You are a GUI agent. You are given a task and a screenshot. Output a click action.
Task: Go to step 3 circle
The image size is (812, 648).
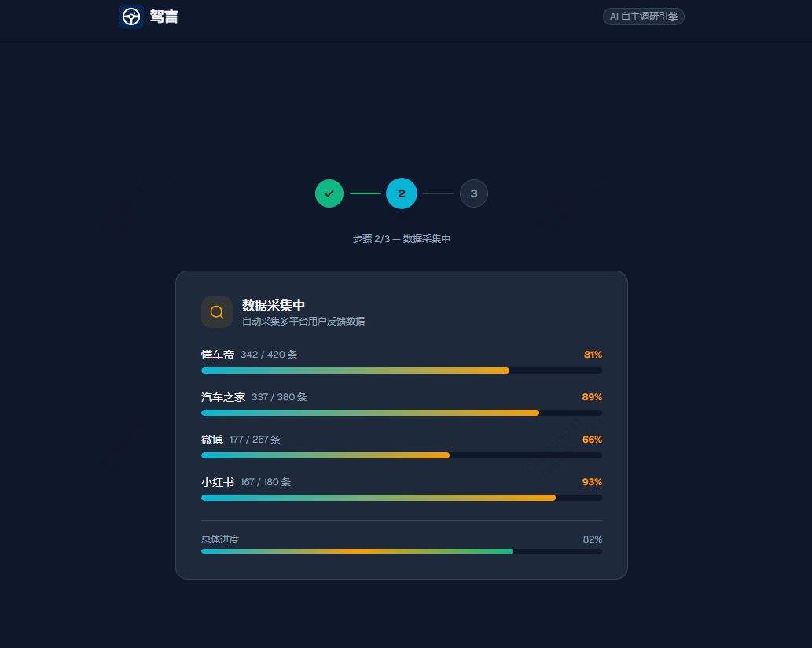point(474,193)
